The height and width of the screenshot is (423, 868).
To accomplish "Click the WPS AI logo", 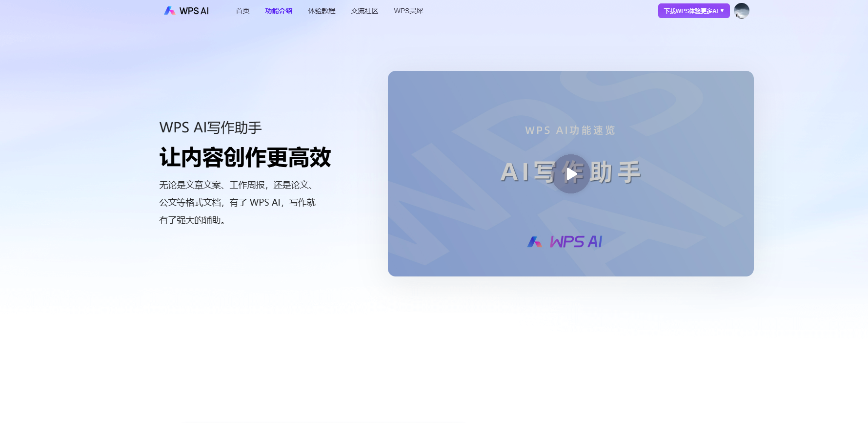I will (186, 11).
